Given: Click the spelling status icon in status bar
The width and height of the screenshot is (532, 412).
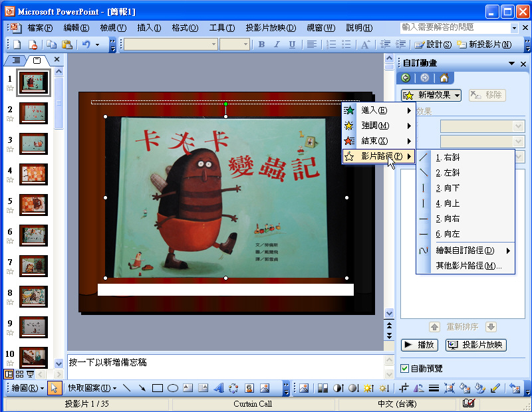Looking at the screenshot, I should [x=468, y=403].
